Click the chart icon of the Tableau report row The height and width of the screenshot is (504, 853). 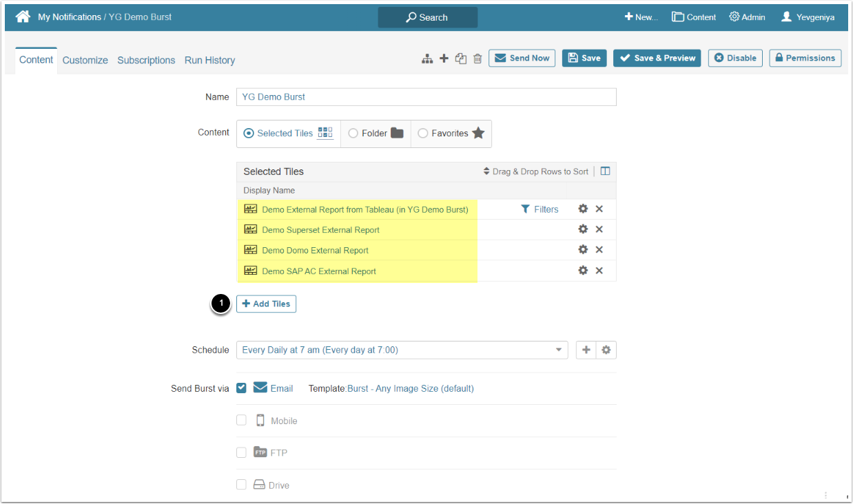click(251, 209)
